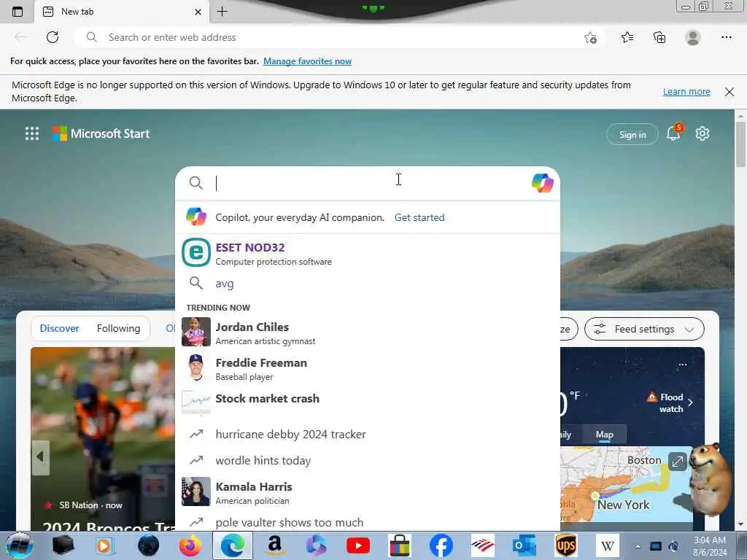
Task: Focus the Microsoft Start search box
Action: click(x=368, y=183)
